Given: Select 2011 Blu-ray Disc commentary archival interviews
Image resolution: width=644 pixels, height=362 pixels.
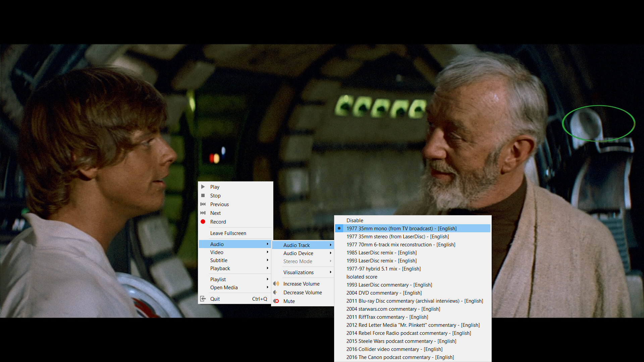Looking at the screenshot, I should point(413,301).
